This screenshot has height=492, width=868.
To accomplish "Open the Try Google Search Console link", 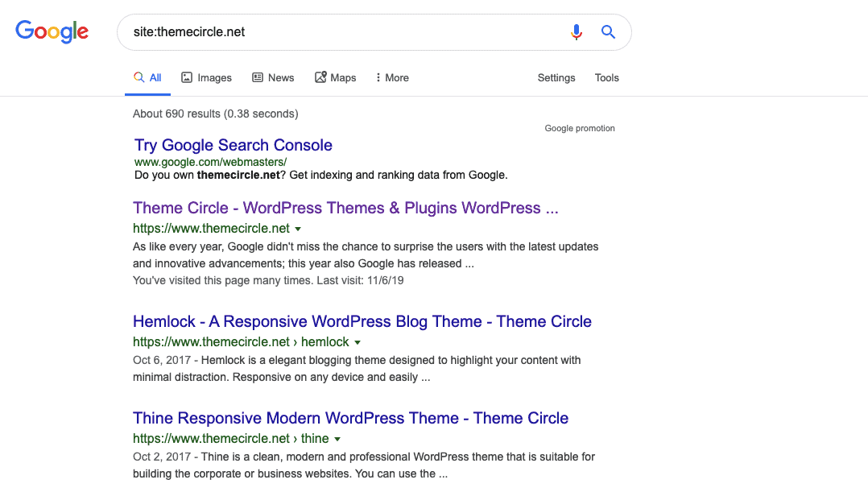I will click(x=233, y=145).
